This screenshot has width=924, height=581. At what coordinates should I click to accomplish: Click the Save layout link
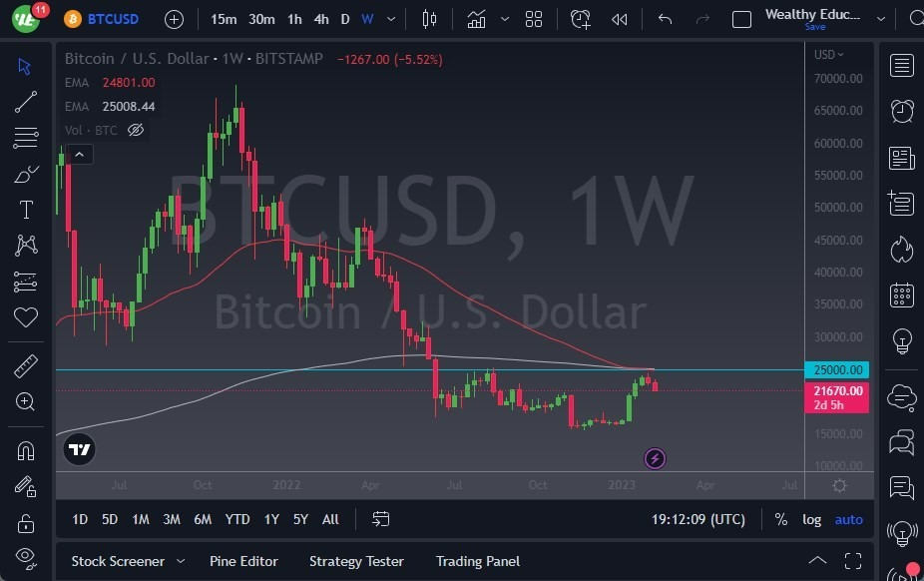(815, 27)
